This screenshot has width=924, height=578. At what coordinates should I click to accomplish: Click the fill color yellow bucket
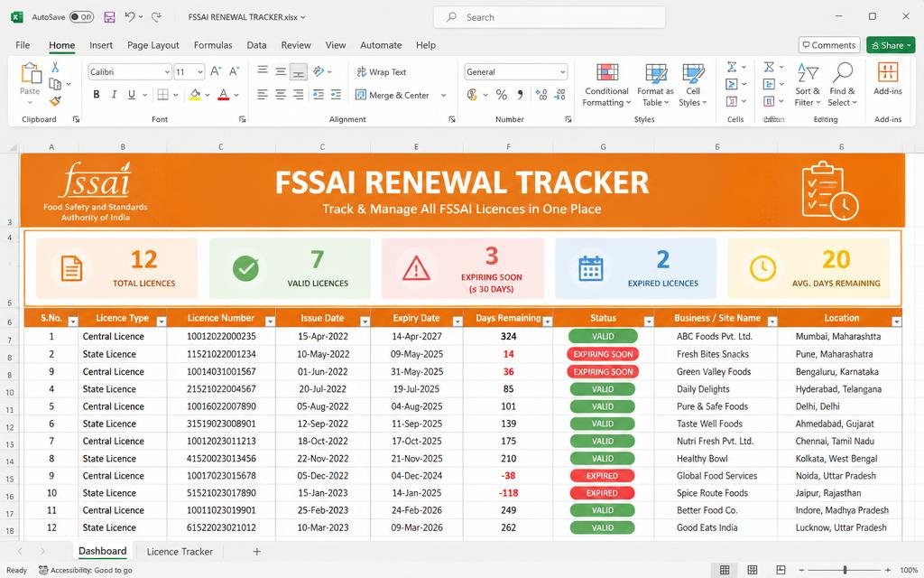(195, 94)
